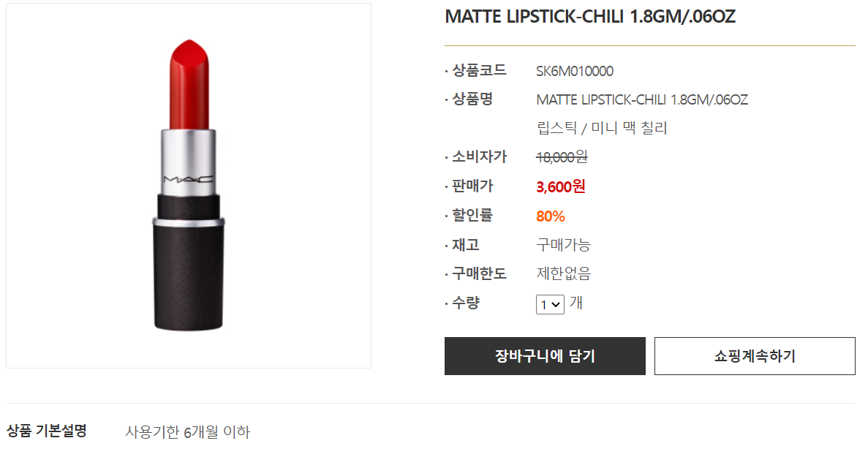Viewport: 868px width, 457px height.
Task: Click the 수량 quantity label
Action: 466,303
